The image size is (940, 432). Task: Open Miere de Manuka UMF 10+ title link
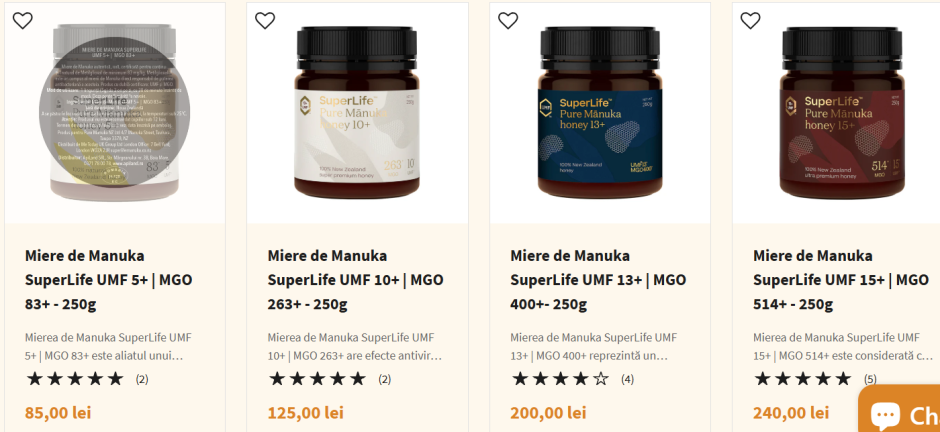pyautogui.click(x=355, y=280)
